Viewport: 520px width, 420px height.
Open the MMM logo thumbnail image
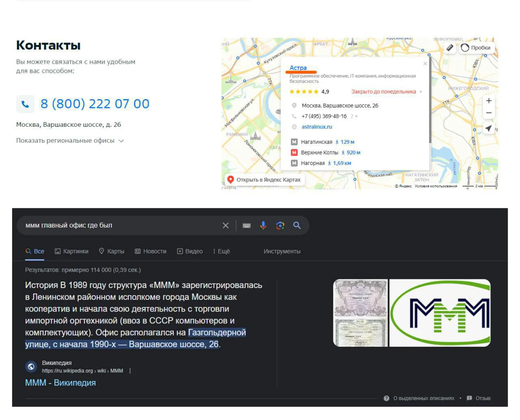coord(440,313)
